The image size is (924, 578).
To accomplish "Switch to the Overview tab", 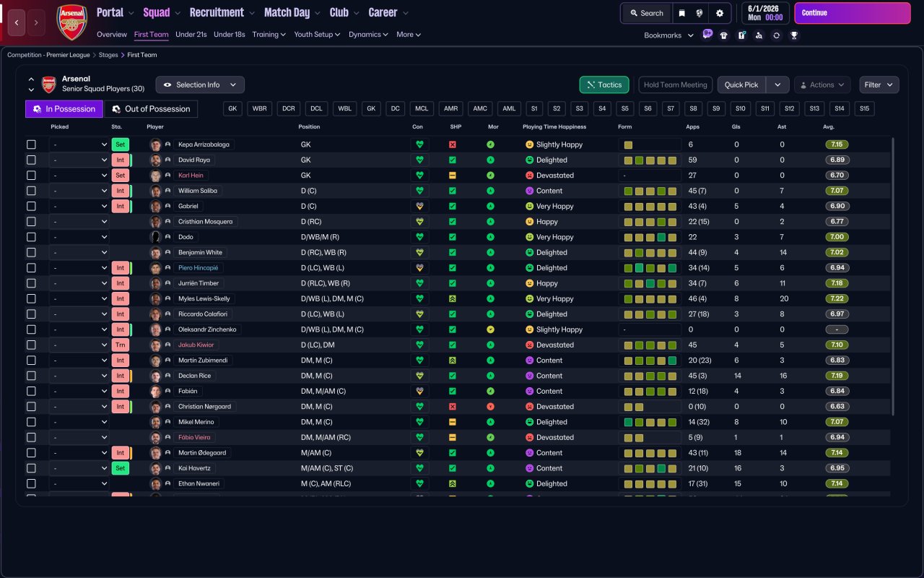I will (x=112, y=35).
